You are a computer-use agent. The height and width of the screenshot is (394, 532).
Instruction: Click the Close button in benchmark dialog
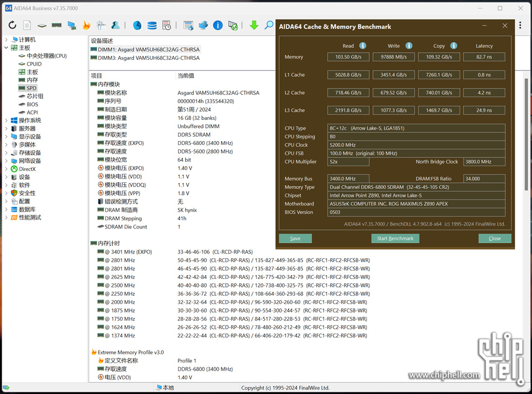tap(495, 238)
